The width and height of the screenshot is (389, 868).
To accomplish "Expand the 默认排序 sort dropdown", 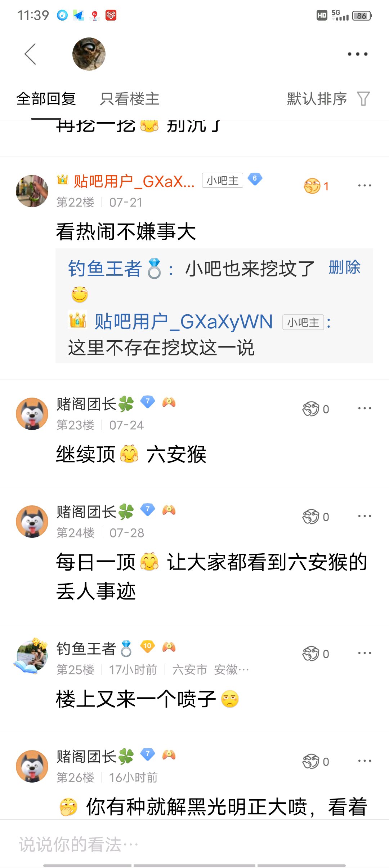I will tap(317, 99).
